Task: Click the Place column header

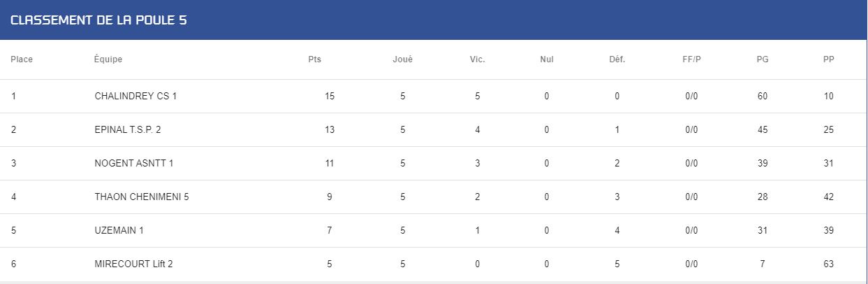Action: pos(22,59)
